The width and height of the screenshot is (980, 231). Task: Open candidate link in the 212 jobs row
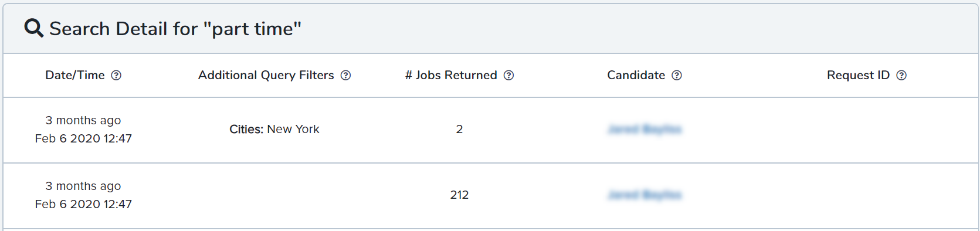[x=645, y=195]
